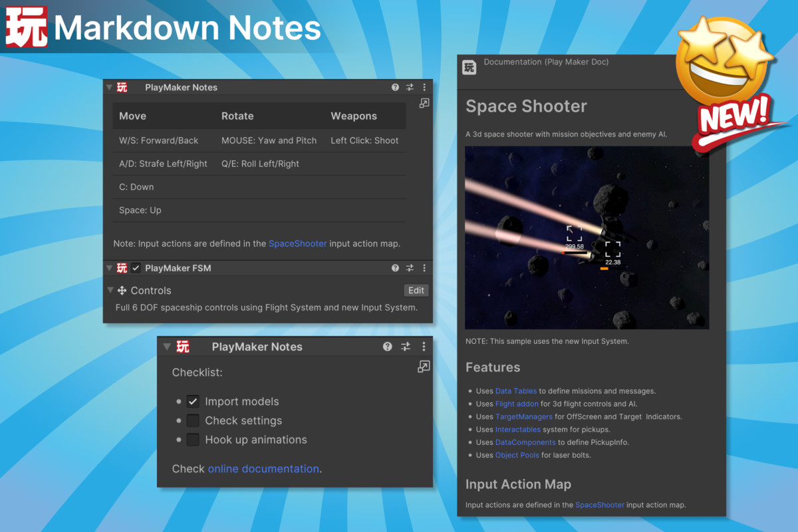This screenshot has width=798, height=532.
Task: Open kebab menu of top PlayMaker Notes component
Action: click(x=424, y=87)
